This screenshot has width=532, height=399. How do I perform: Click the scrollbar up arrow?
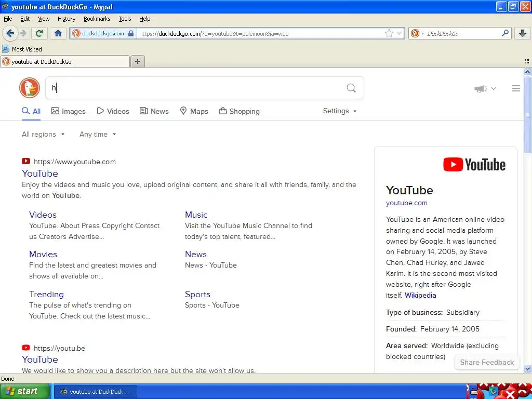pos(527,72)
